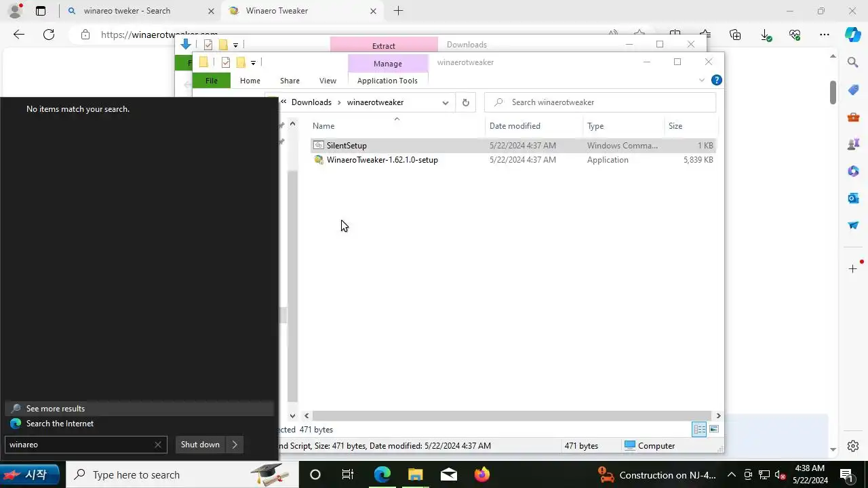Open Mail app from the taskbar
The image size is (868, 488).
coord(449,474)
